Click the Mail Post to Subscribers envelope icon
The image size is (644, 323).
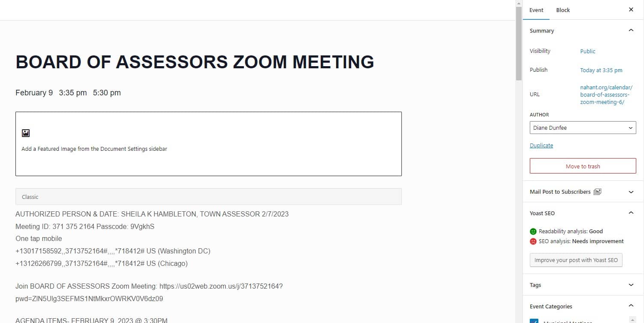(597, 192)
